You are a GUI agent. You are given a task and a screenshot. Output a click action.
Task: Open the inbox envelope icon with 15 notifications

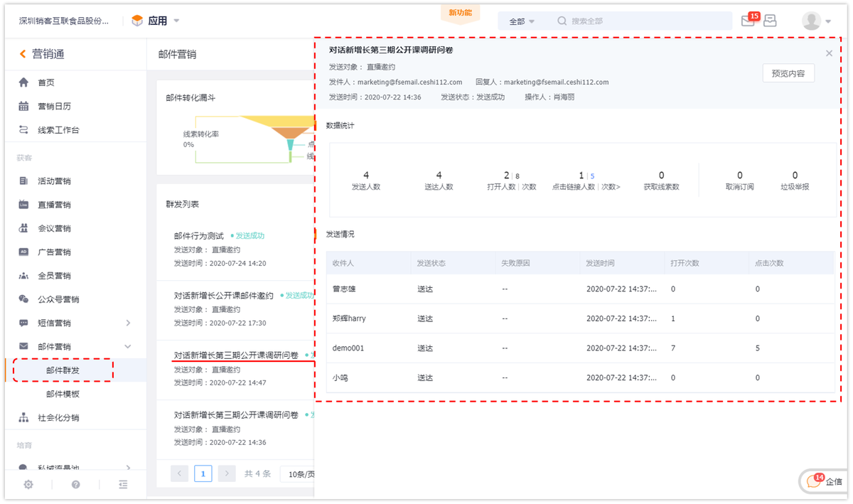click(x=747, y=21)
